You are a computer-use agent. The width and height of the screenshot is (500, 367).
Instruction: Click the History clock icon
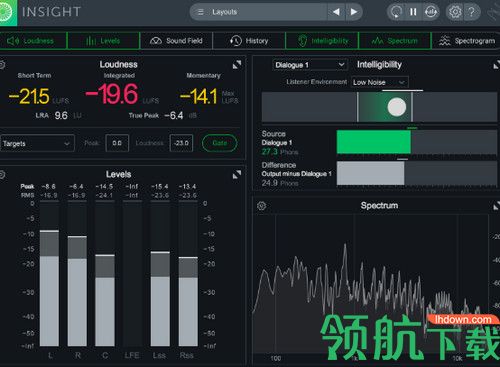(x=236, y=41)
